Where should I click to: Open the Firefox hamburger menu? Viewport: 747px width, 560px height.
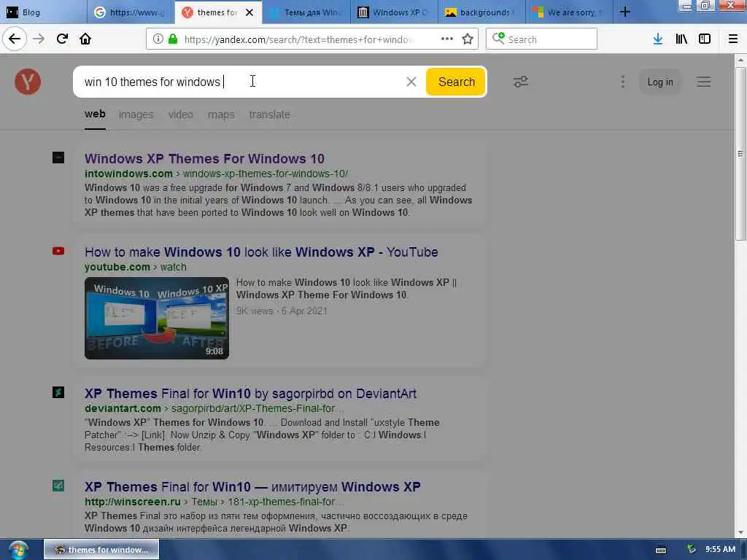point(733,39)
